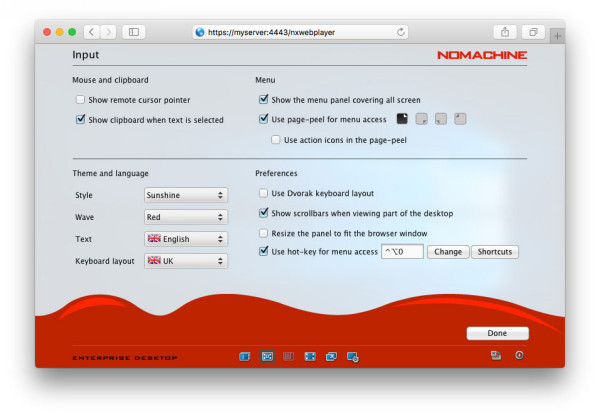This screenshot has width=600, height=418.
Task: Uncheck Show clipboard when text is selected
Action: pyautogui.click(x=80, y=119)
